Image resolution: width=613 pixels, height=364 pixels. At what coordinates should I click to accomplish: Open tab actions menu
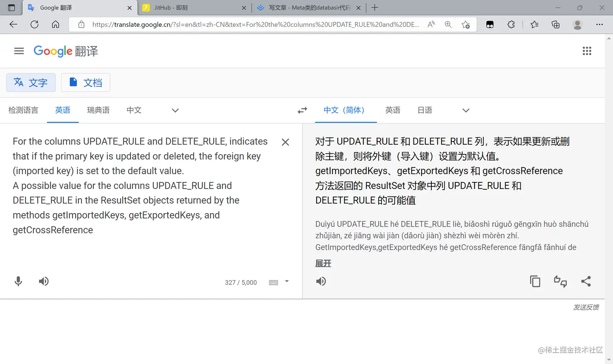tap(11, 8)
